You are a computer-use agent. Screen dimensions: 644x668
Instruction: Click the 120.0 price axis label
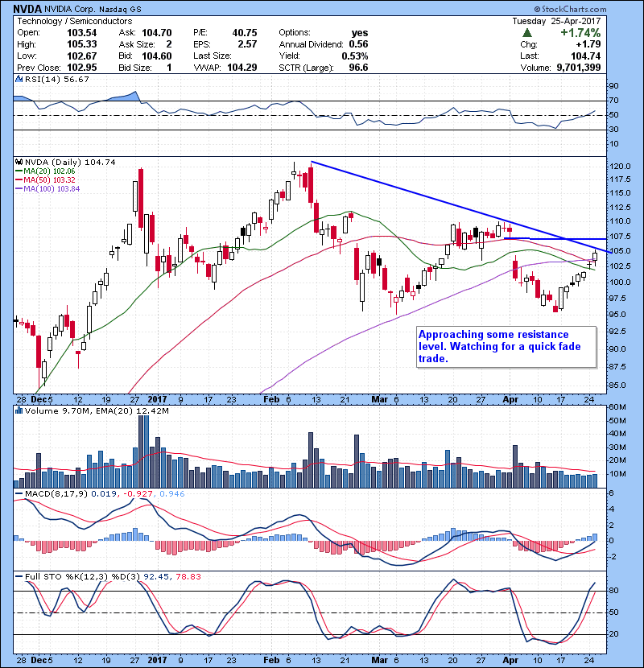pos(620,167)
